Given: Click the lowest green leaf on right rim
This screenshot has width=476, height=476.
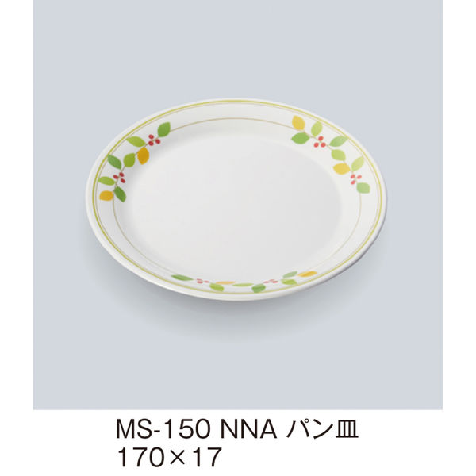Looking at the screenshot, I should point(363,187).
